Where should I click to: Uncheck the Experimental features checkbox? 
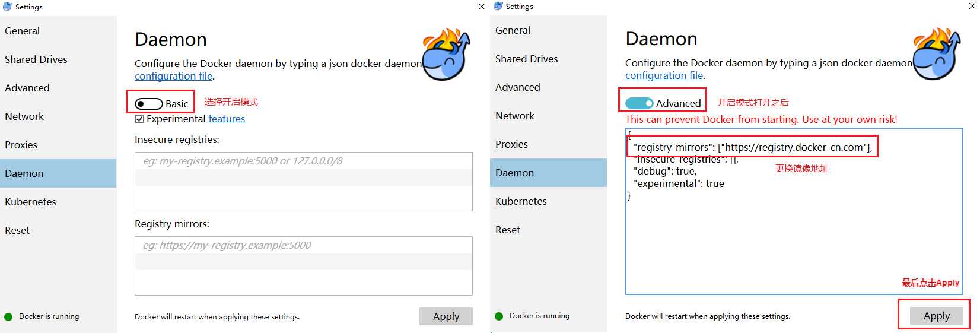139,119
